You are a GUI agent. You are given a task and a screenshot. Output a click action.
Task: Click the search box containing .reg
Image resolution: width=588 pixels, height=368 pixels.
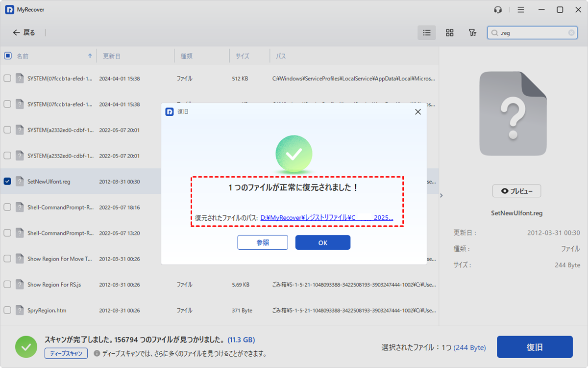[x=532, y=33]
